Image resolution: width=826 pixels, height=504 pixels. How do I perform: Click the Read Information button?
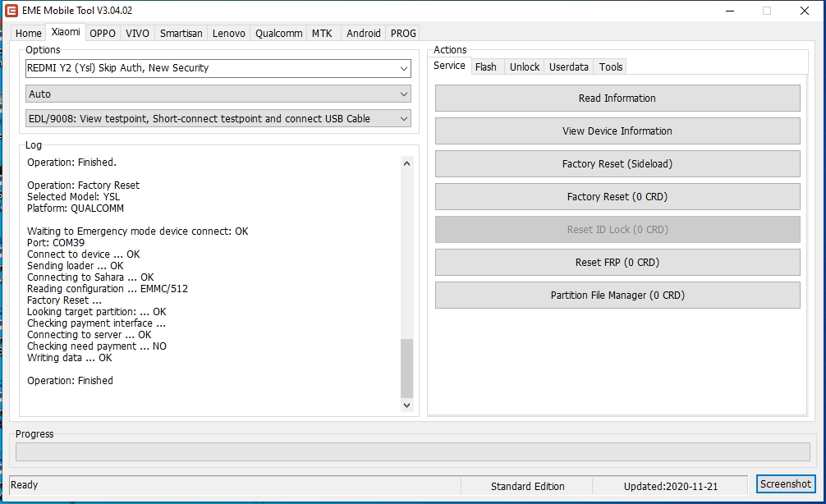(617, 98)
